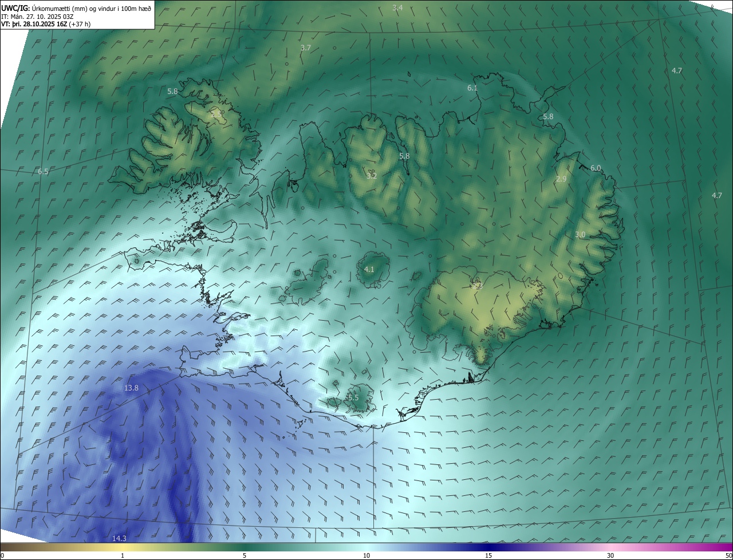Click the 3.2 value label
This screenshot has width=733, height=560.
[x=372, y=176]
